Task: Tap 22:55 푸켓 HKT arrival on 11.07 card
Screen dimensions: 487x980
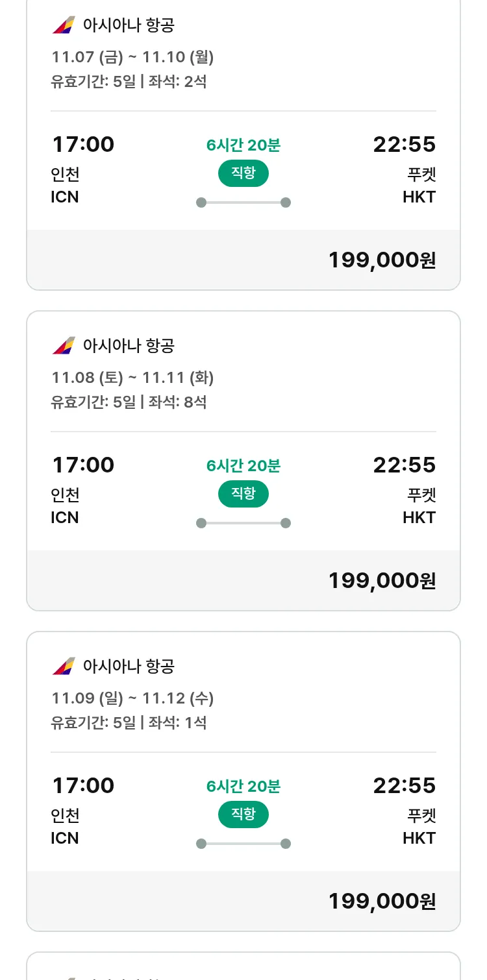Action: tap(404, 169)
